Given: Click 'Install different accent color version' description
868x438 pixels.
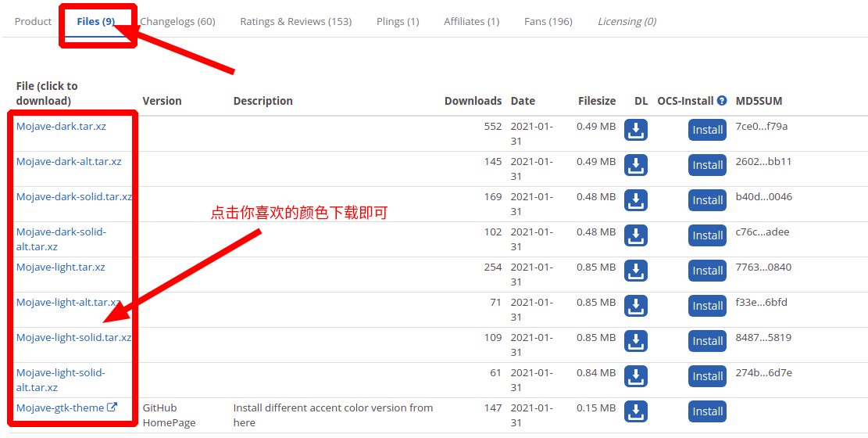Looking at the screenshot, I should [x=333, y=415].
